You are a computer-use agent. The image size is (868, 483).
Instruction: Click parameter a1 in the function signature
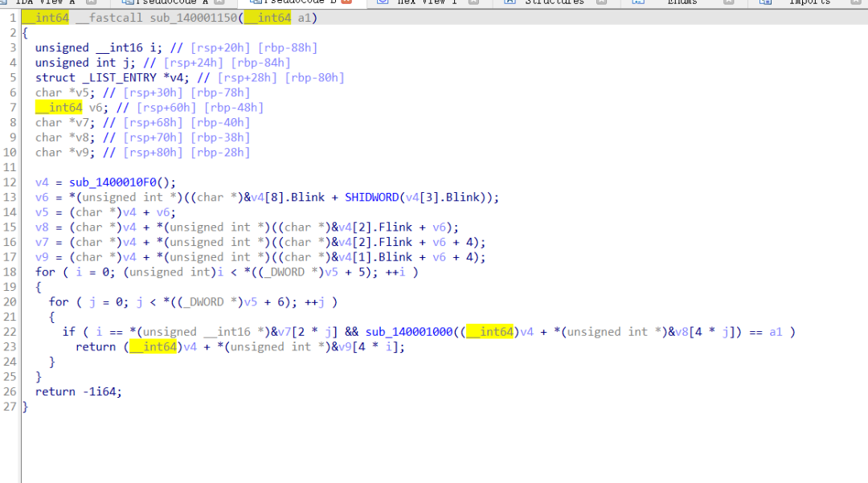coord(304,18)
